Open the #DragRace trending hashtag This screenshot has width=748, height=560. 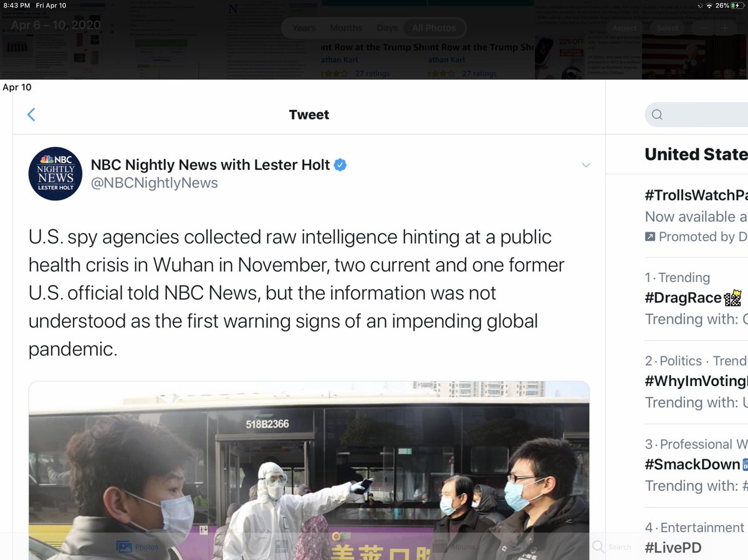pyautogui.click(x=683, y=298)
